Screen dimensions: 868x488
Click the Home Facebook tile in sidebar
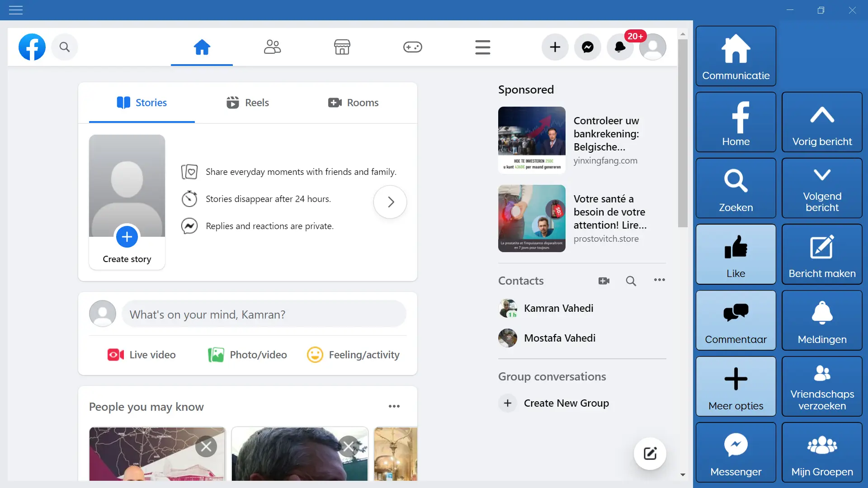pos(736,122)
